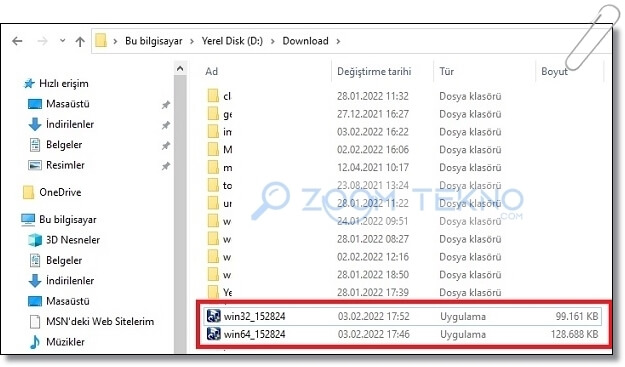Click the navigation pane scrollbar track
Image resolution: width=625 pixels, height=367 pixels.
click(x=180, y=214)
